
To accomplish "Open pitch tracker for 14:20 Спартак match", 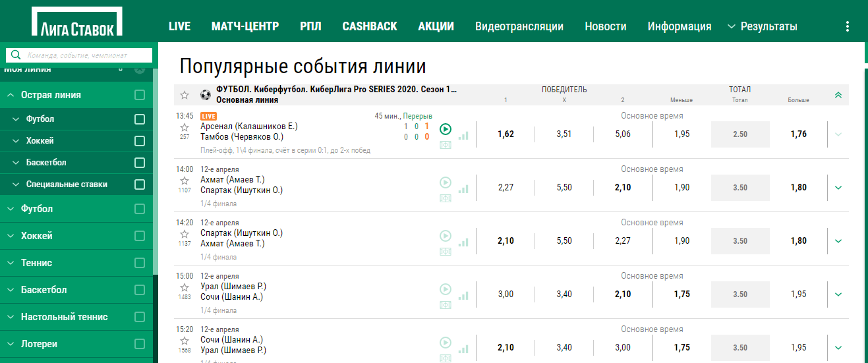I will click(446, 252).
